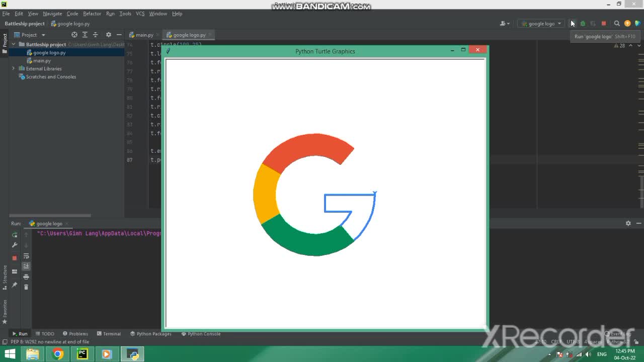644x362 pixels.
Task: Click the Windows Start button on the taskbar
Action: [x=10, y=354]
